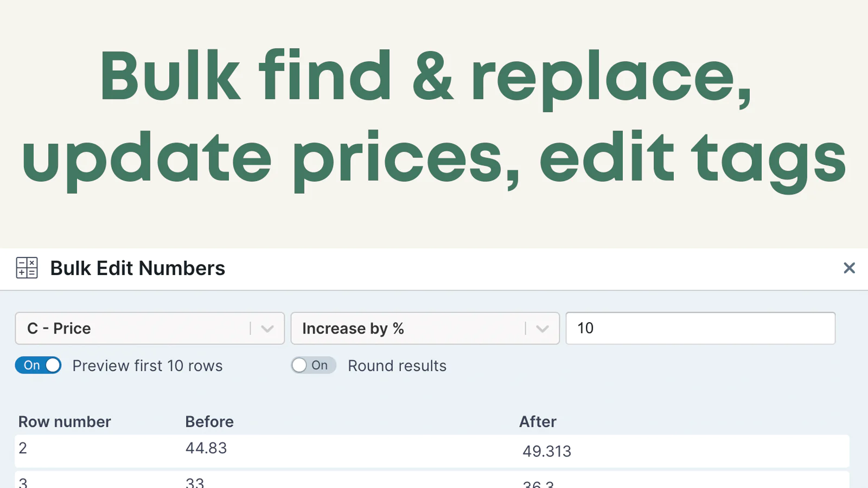Screen dimensions: 868x488
Task: Select row 3 in the preview table
Action: (432, 480)
